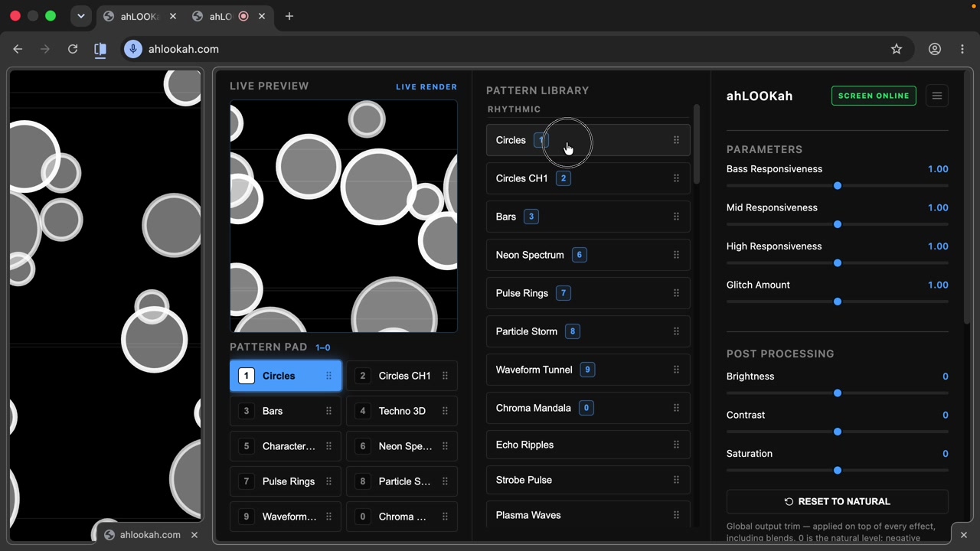The image size is (980, 551).
Task: Close the first ahLOOKah browser tab
Action: point(172,16)
